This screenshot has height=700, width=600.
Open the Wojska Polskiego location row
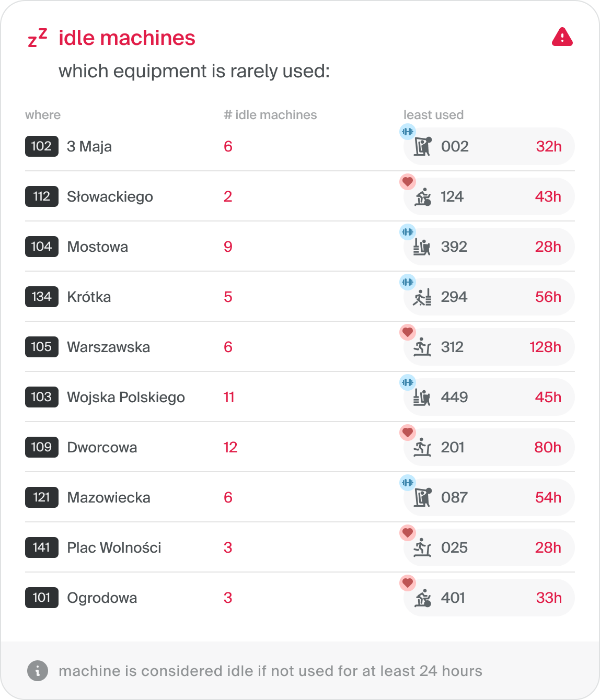[300, 397]
